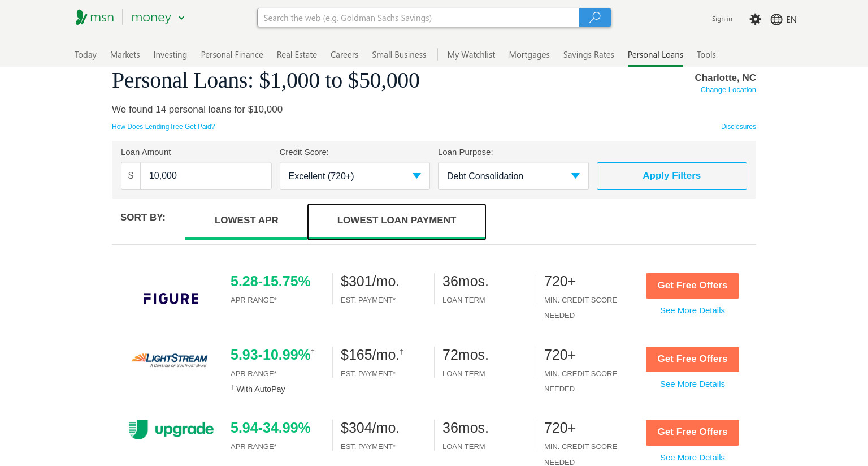Select the Lowest APR sort tab

(246, 221)
